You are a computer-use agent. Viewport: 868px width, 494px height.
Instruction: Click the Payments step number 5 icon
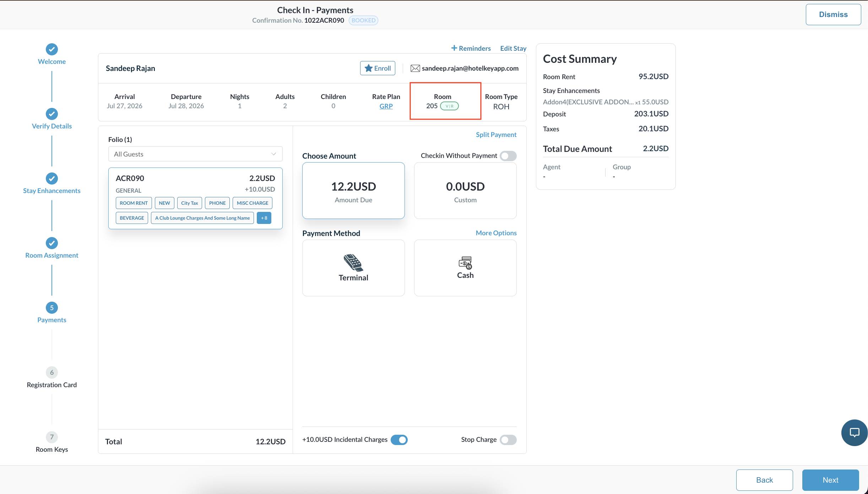[x=52, y=308]
